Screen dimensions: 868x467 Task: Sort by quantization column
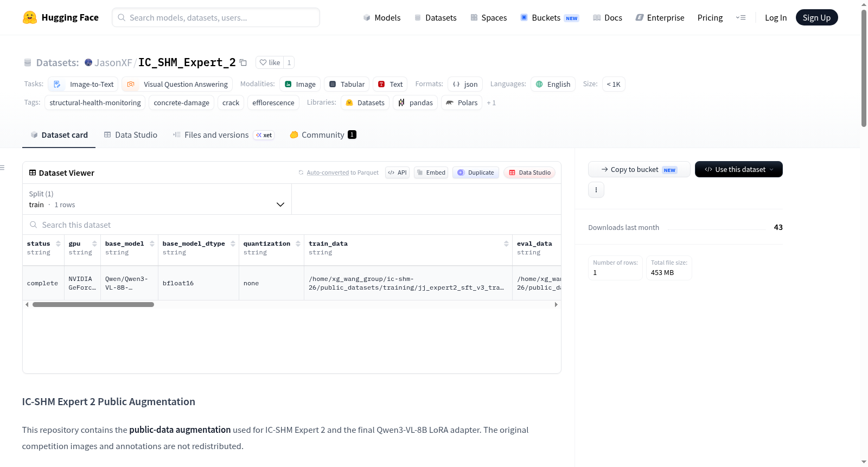(298, 244)
